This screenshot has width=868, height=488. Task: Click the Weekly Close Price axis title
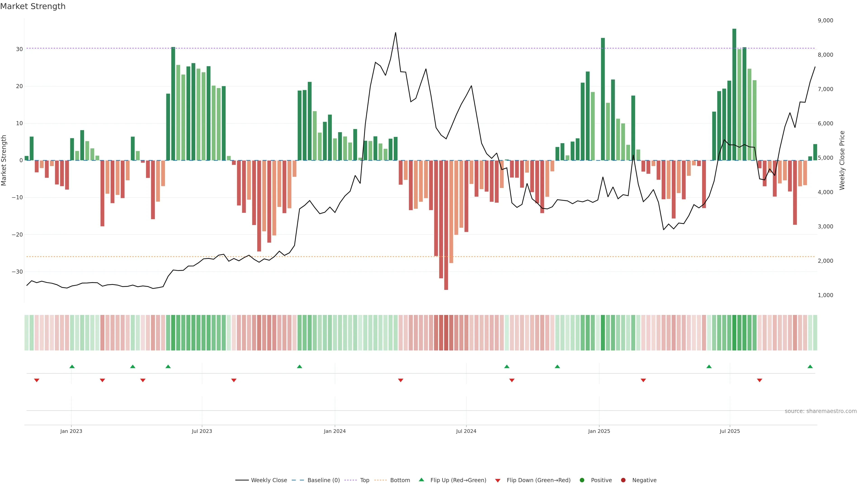point(842,160)
